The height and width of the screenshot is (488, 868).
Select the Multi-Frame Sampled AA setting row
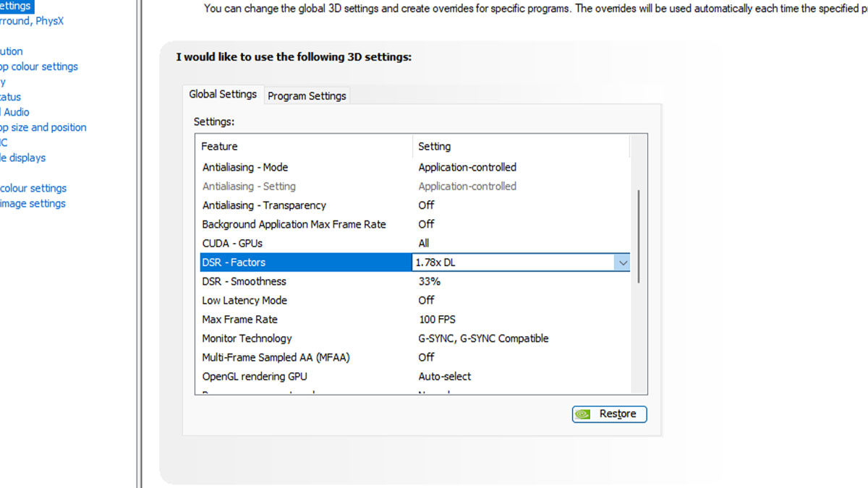304,357
